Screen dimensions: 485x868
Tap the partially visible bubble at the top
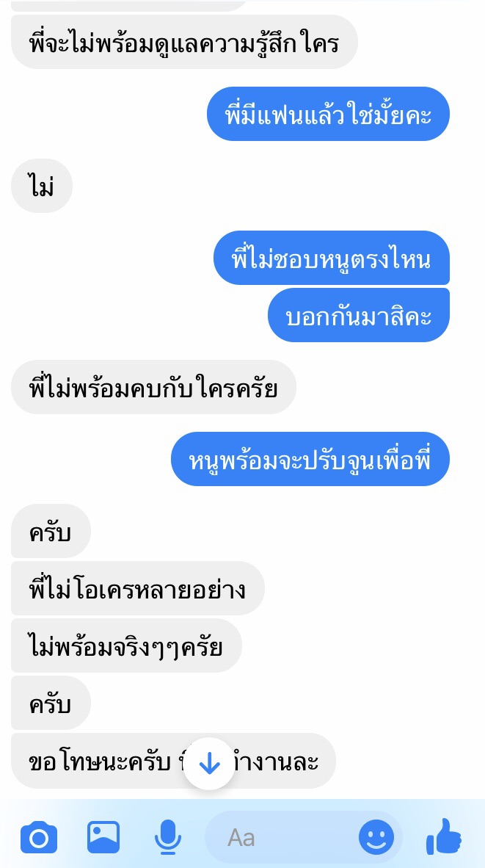(128, 5)
